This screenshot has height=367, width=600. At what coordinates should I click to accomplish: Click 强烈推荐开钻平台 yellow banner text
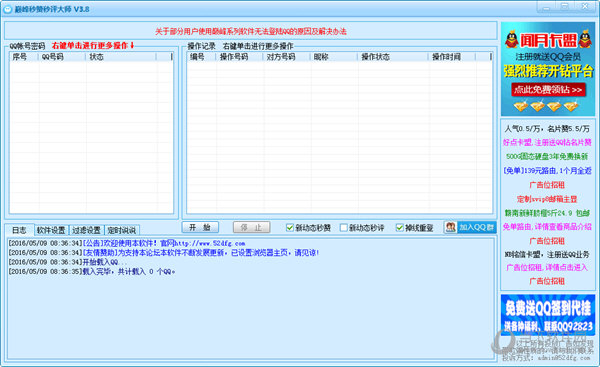coord(548,71)
